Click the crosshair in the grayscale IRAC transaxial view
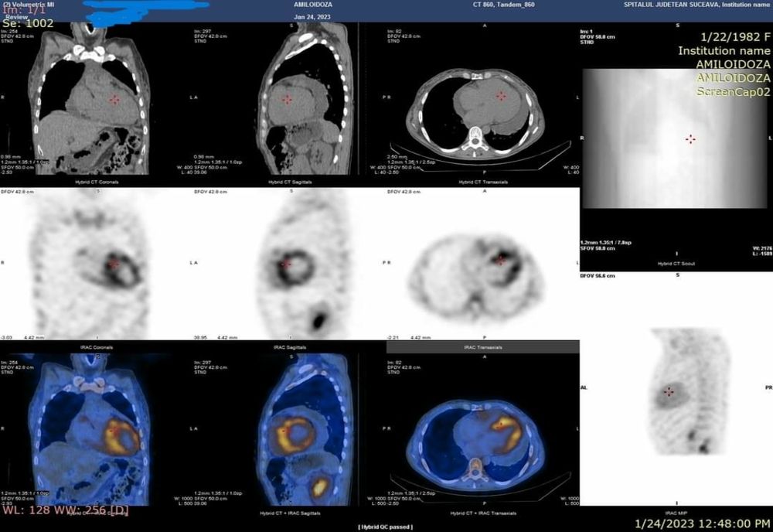Viewport: 773px width, 532px height. (x=501, y=261)
